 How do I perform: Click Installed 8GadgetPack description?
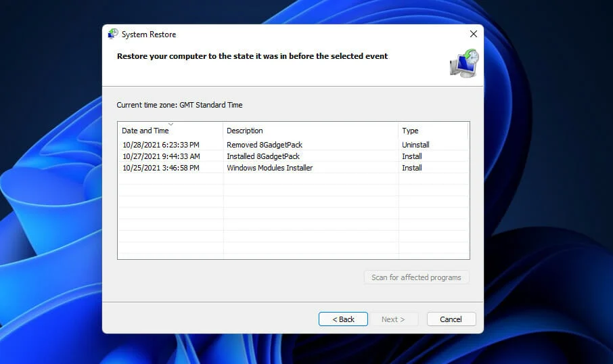[x=263, y=156]
